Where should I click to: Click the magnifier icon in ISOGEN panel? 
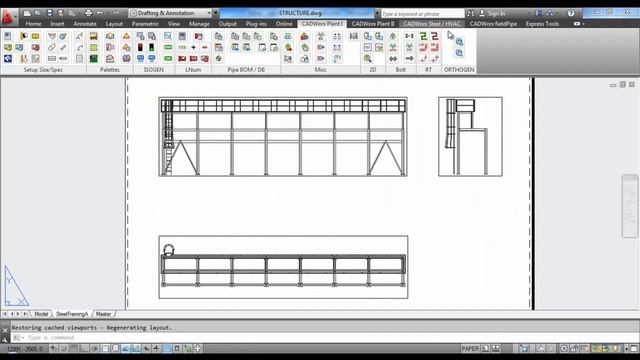point(168,36)
